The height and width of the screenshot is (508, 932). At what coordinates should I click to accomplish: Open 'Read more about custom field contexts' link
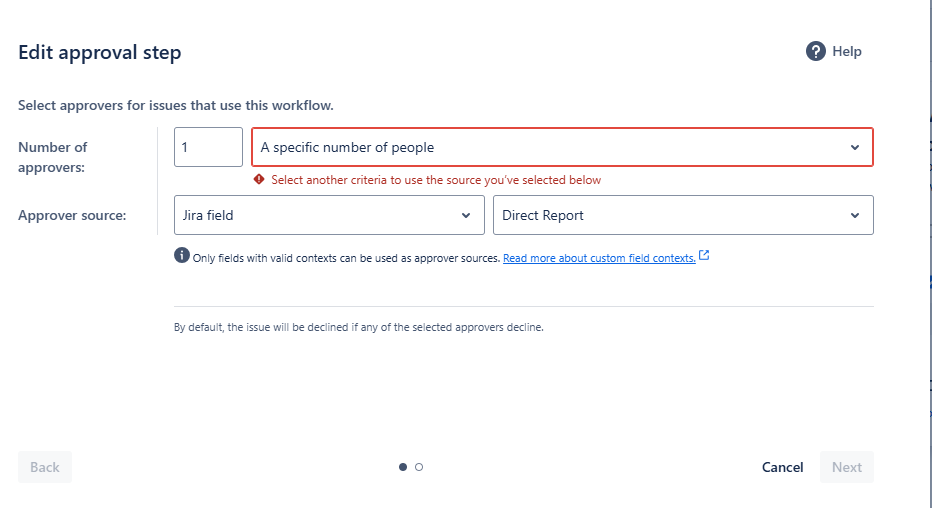click(599, 258)
